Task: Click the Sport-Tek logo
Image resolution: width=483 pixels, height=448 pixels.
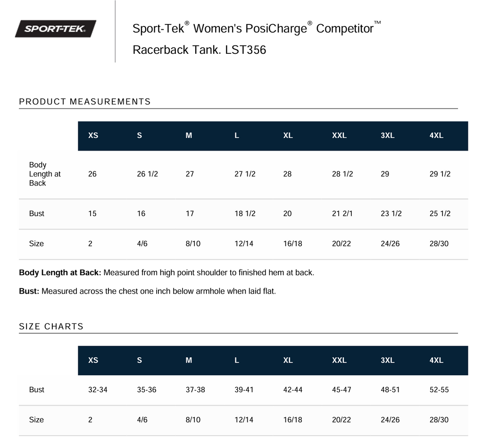Action: click(x=56, y=29)
